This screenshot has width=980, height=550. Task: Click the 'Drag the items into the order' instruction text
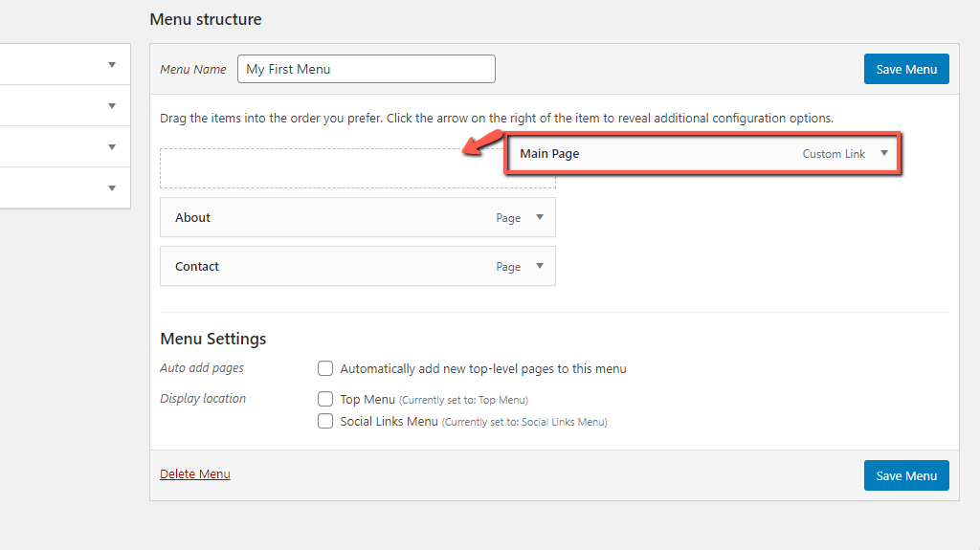click(497, 118)
